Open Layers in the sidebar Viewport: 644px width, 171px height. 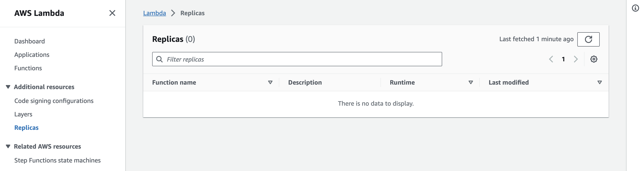(23, 114)
